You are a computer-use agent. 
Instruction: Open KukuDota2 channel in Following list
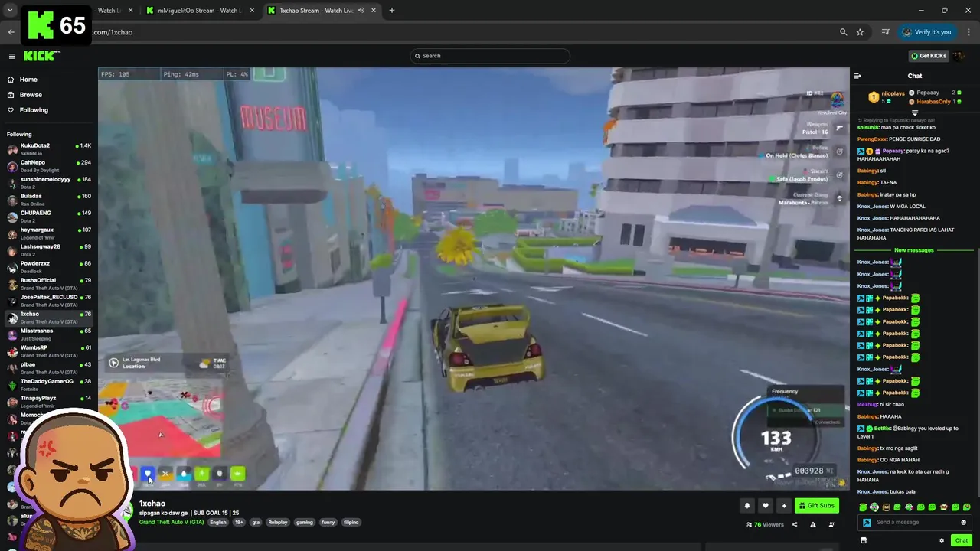[47, 148]
